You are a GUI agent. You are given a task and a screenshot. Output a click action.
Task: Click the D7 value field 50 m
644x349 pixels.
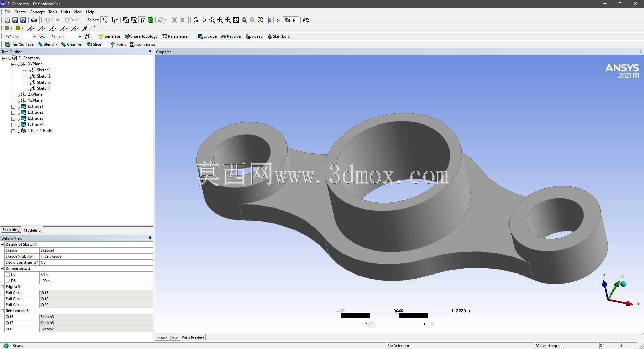[x=96, y=275]
